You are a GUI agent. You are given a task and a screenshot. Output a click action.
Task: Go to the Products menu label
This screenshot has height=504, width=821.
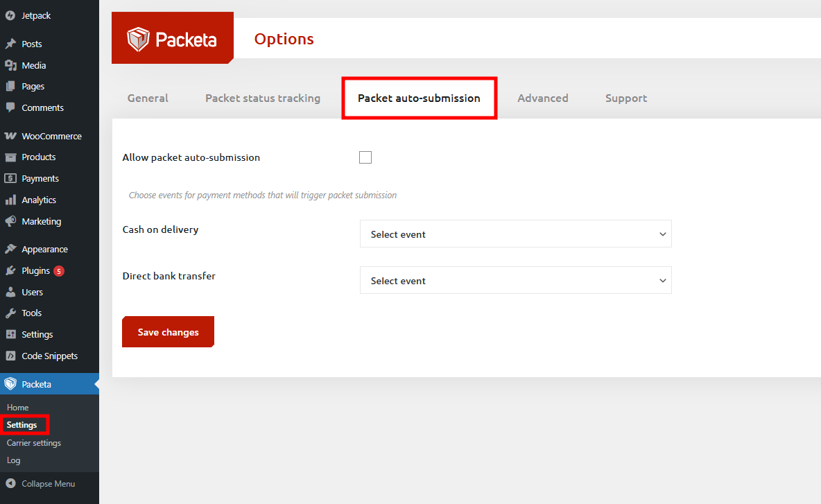pos(39,157)
